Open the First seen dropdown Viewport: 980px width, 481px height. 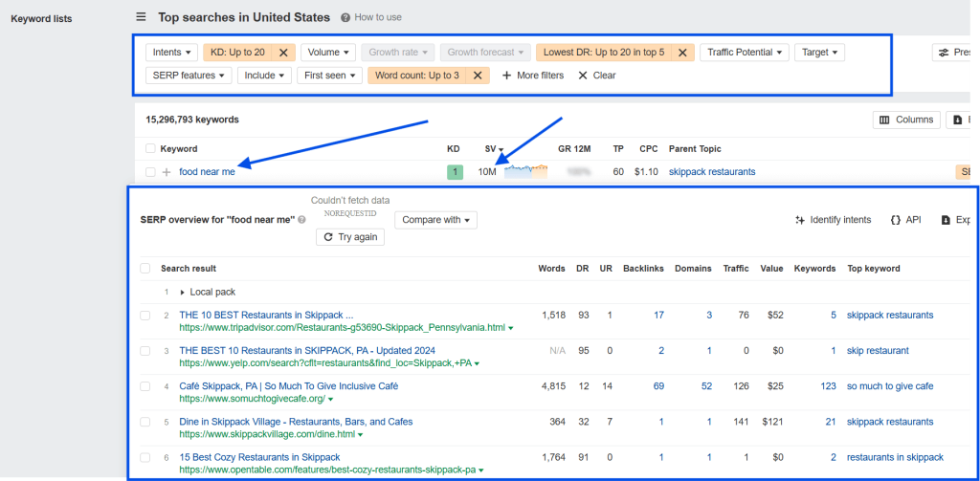tap(329, 75)
